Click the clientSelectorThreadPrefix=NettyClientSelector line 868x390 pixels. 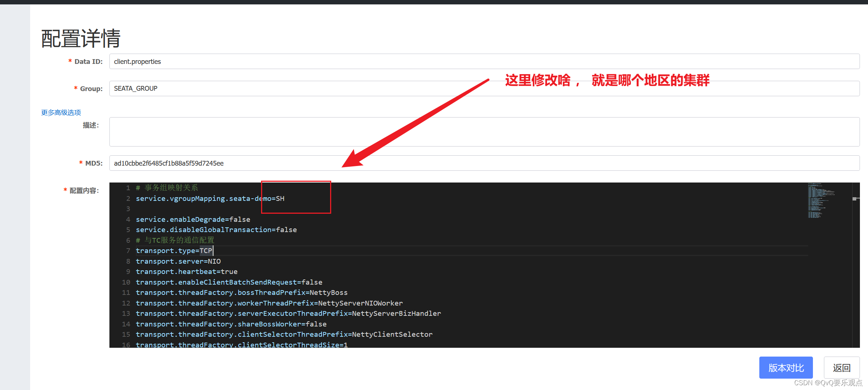284,334
